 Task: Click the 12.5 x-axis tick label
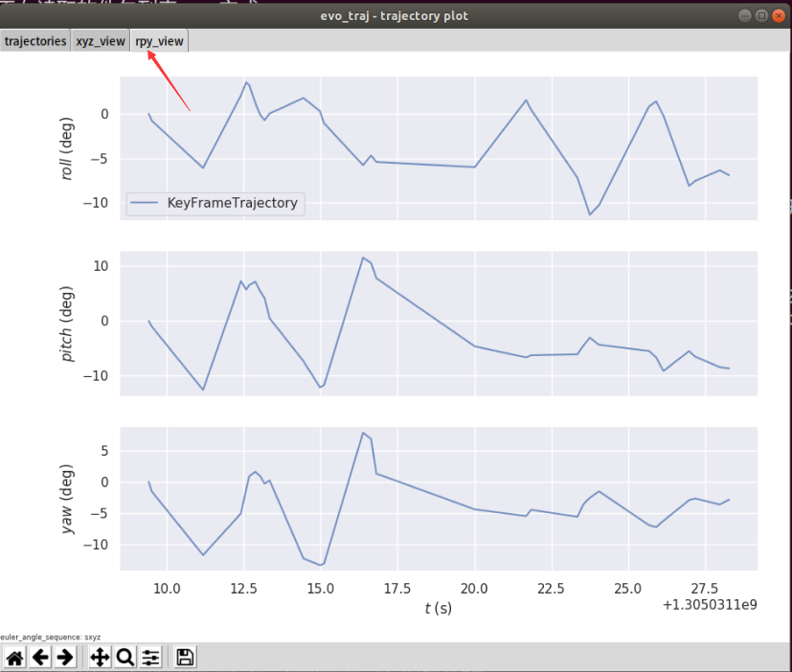click(x=243, y=589)
